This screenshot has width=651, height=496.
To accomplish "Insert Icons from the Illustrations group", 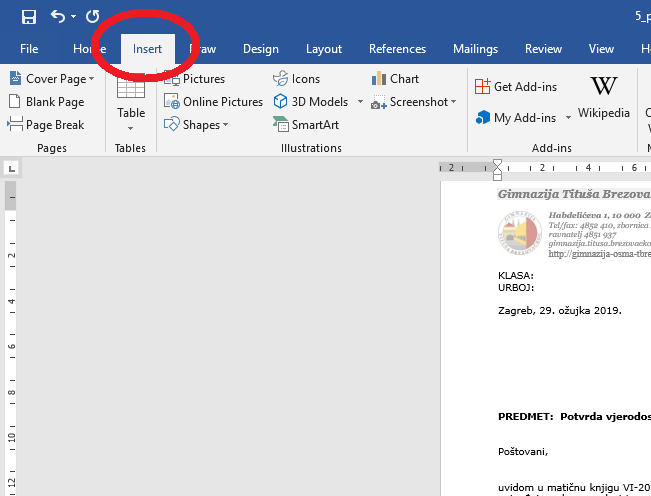I will 297,79.
